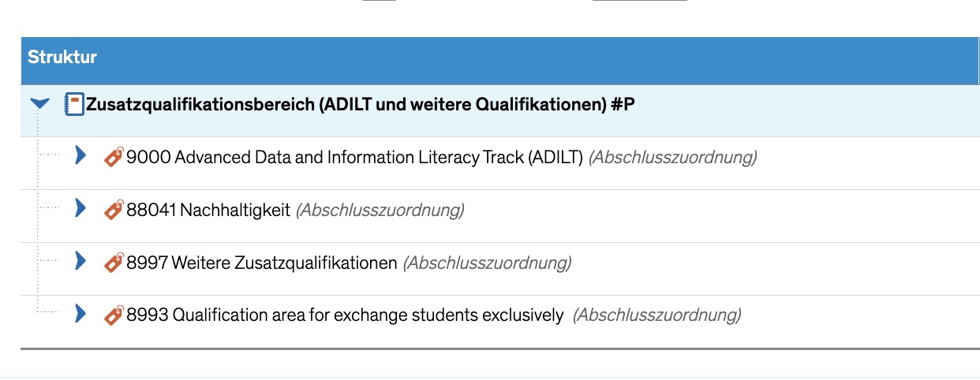The height and width of the screenshot is (380, 980).
Task: Expand the 8997 Weitere Zusatzqualifikationen row
Action: (80, 261)
